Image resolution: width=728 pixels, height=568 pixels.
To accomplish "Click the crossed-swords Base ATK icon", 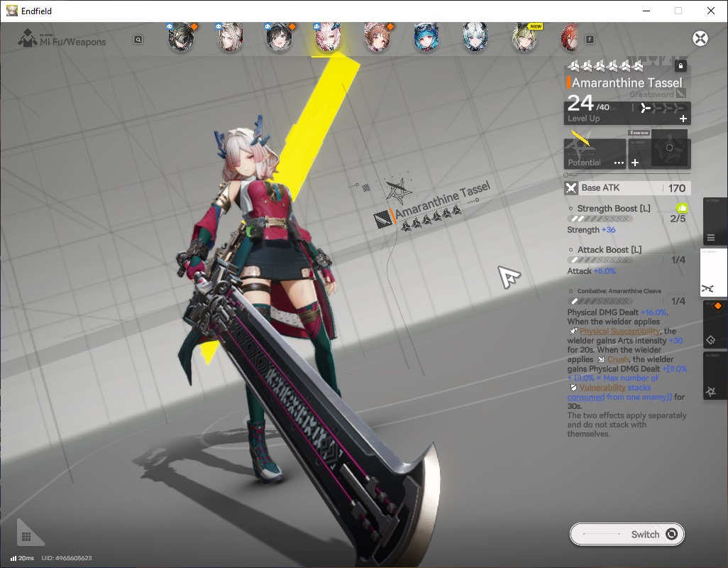I will pyautogui.click(x=571, y=188).
